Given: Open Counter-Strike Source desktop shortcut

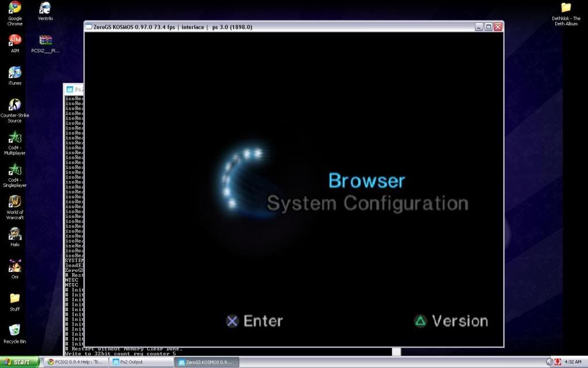Looking at the screenshot, I should click(x=15, y=110).
